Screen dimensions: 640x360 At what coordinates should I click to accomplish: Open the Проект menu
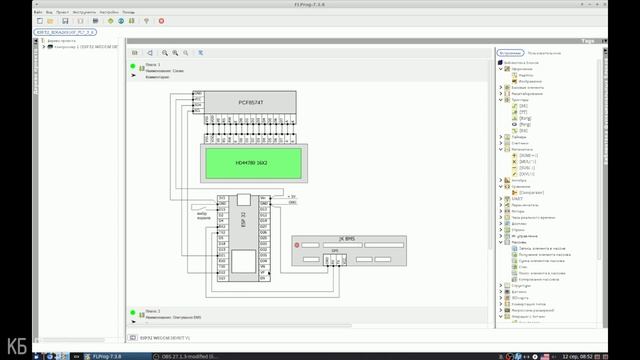(62, 12)
